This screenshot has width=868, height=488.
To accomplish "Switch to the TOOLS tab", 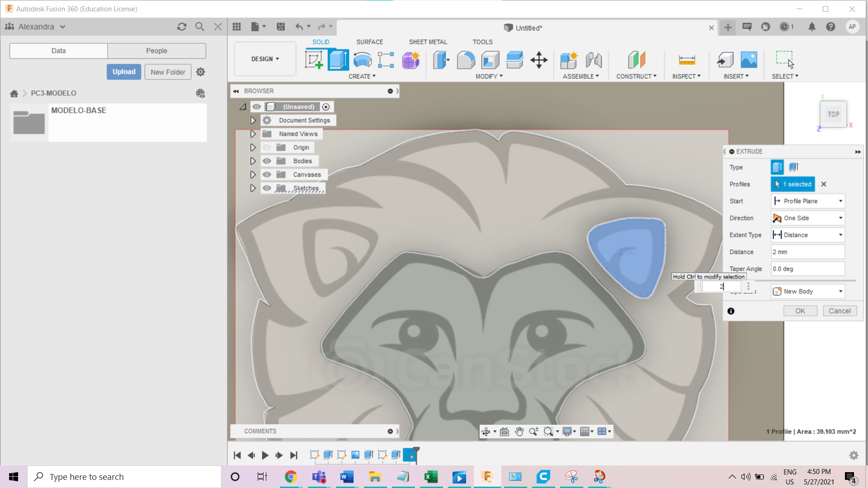I will pyautogui.click(x=482, y=42).
